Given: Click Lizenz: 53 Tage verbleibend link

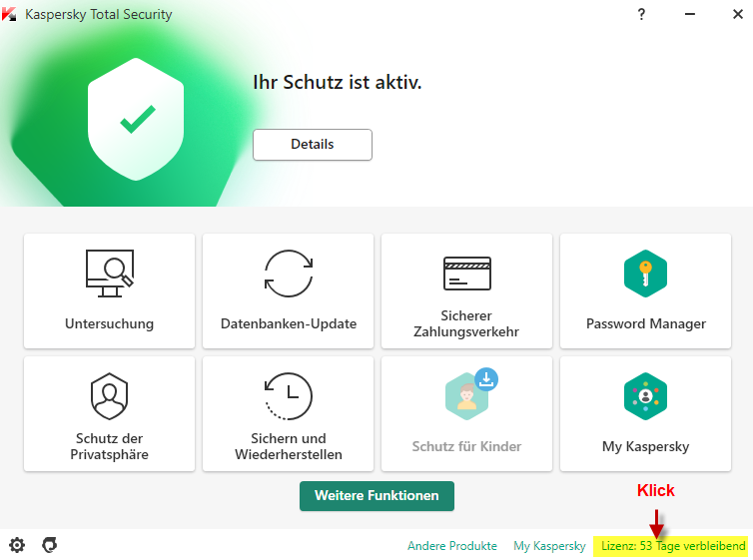Looking at the screenshot, I should 673,546.
